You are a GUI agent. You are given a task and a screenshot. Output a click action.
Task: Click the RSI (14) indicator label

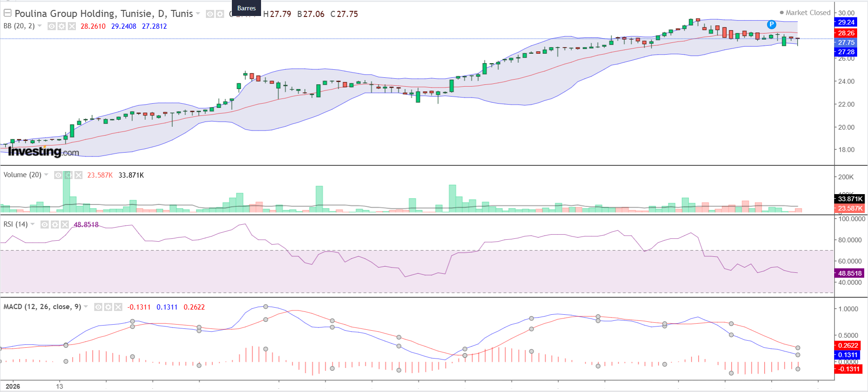[x=16, y=224]
